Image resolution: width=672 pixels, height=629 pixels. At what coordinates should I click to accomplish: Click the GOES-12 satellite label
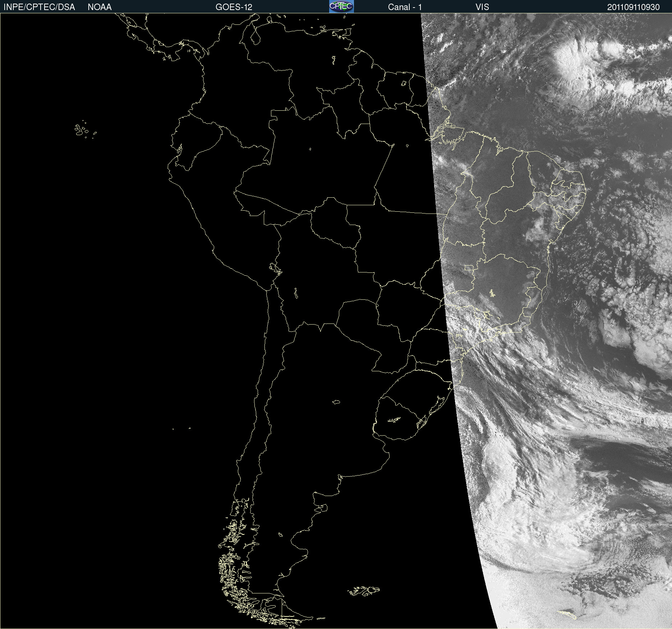pos(234,7)
